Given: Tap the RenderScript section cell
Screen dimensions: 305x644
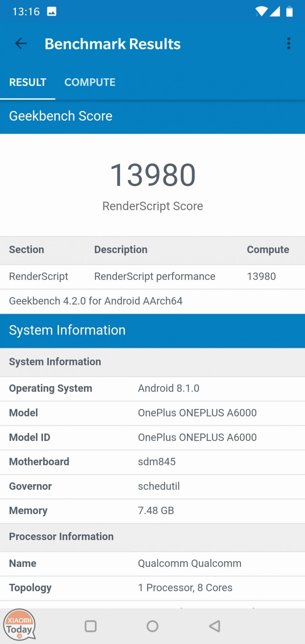Looking at the screenshot, I should [x=39, y=277].
